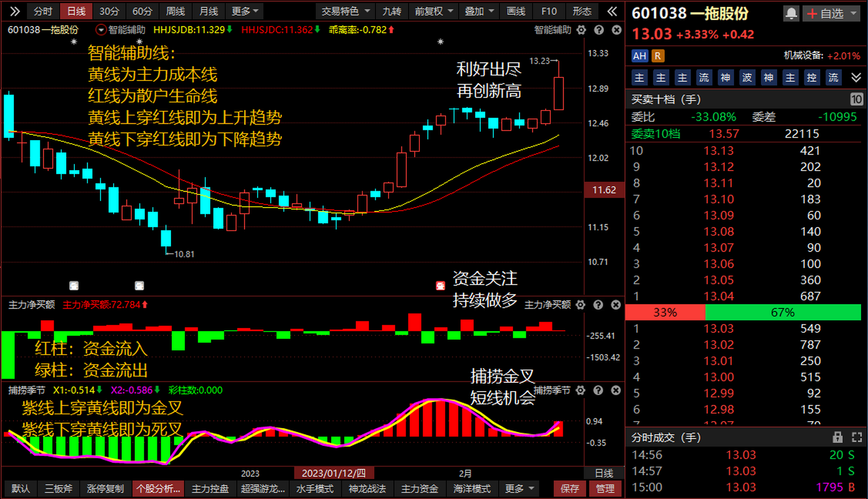868x499 pixels.
Task: Click the 机械设备 sector link
Action: pos(804,56)
